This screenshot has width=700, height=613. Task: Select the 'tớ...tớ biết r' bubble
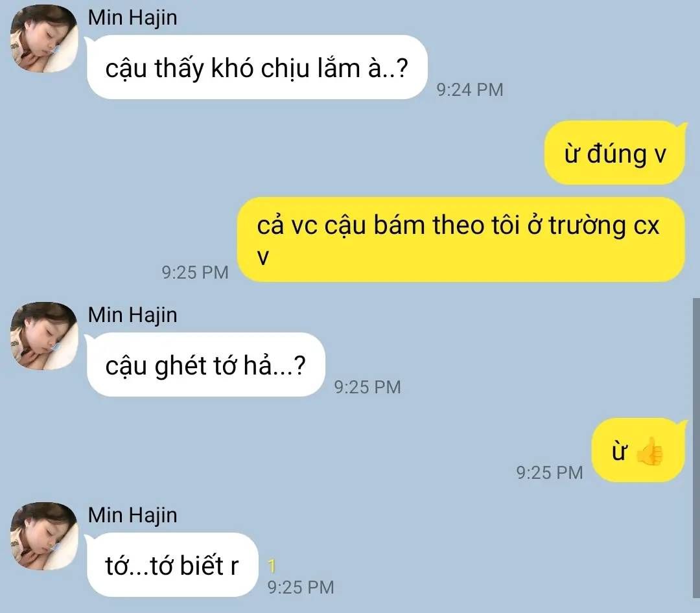tap(172, 565)
